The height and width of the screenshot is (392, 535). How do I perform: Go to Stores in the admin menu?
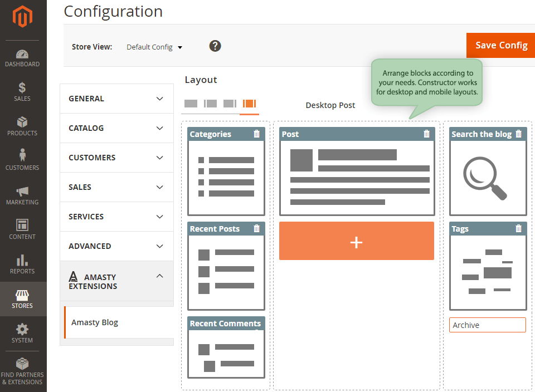(x=22, y=299)
